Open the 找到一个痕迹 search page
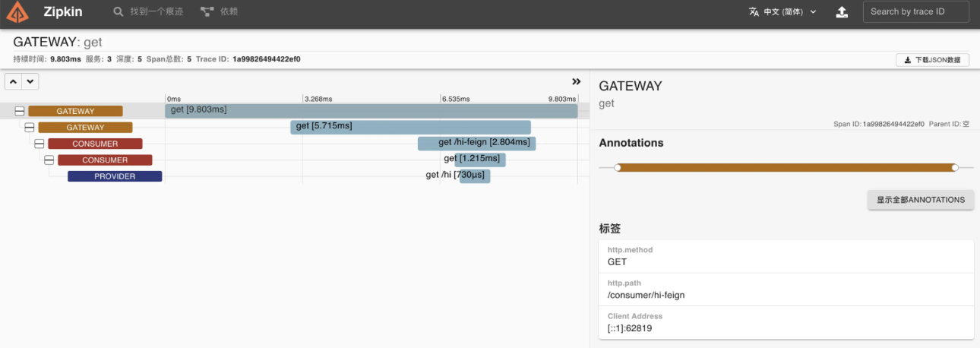 [148, 12]
